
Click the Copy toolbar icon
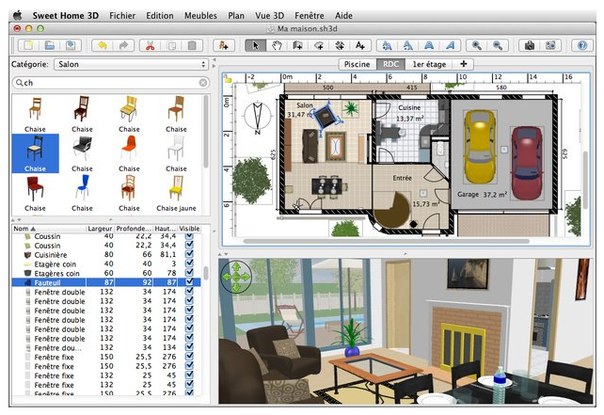[171, 45]
